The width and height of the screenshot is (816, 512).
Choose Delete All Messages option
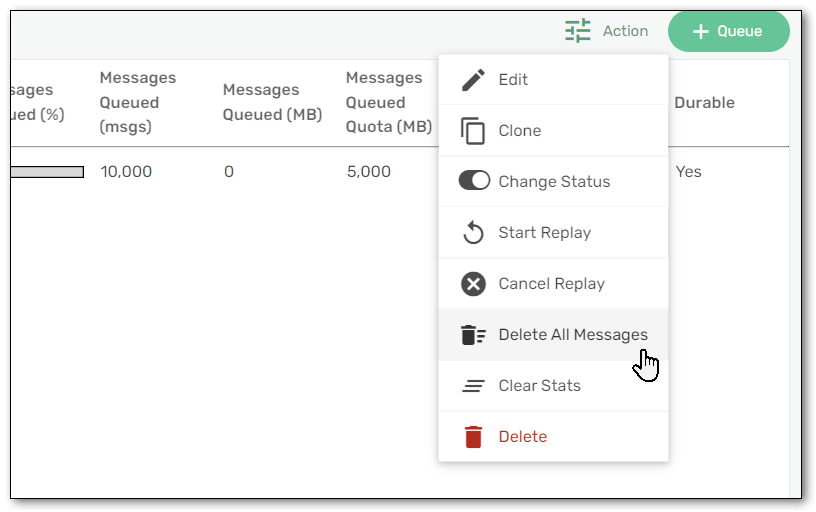tap(553, 335)
